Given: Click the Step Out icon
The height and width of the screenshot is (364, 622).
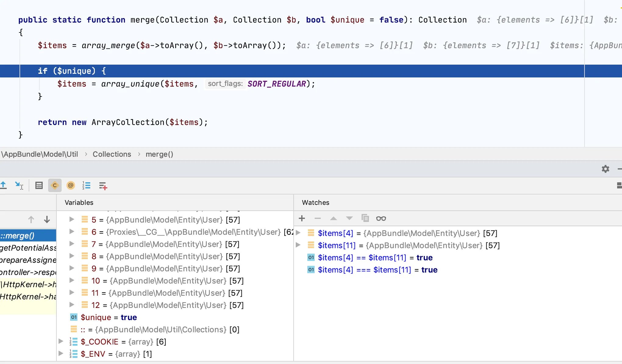Looking at the screenshot, I should tap(4, 185).
